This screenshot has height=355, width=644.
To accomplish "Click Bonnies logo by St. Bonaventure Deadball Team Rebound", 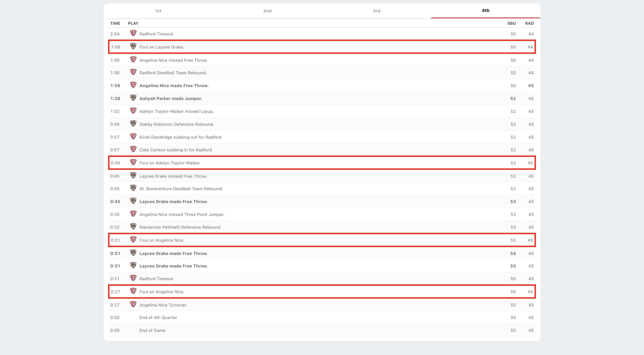I will (x=133, y=188).
